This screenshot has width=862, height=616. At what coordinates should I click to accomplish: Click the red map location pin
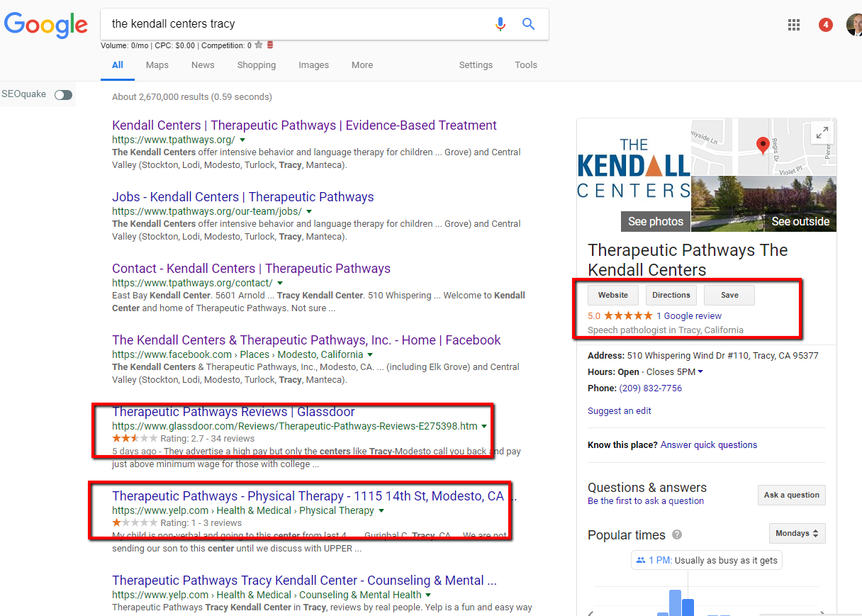tap(763, 146)
